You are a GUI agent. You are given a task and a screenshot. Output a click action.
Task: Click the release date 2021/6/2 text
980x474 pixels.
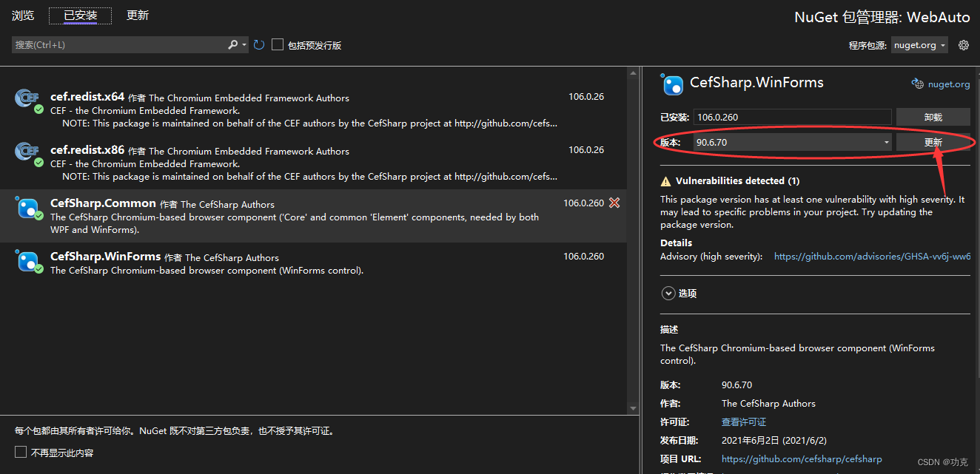click(x=775, y=440)
